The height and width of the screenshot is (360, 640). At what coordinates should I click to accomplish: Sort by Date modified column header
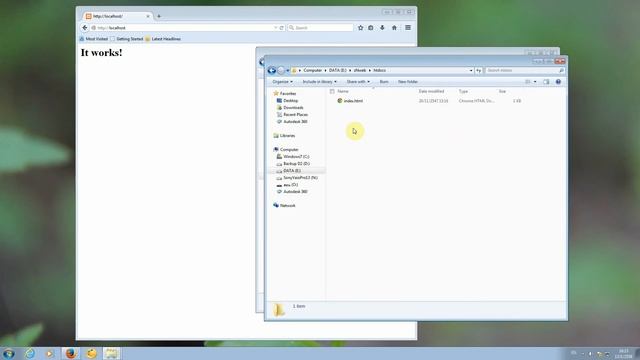tap(431, 91)
